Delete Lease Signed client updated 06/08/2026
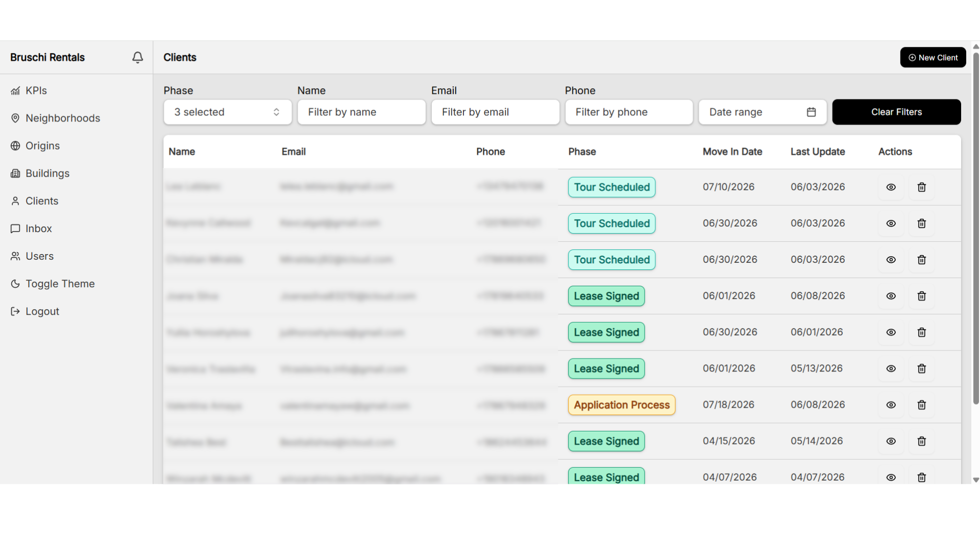 click(x=922, y=296)
